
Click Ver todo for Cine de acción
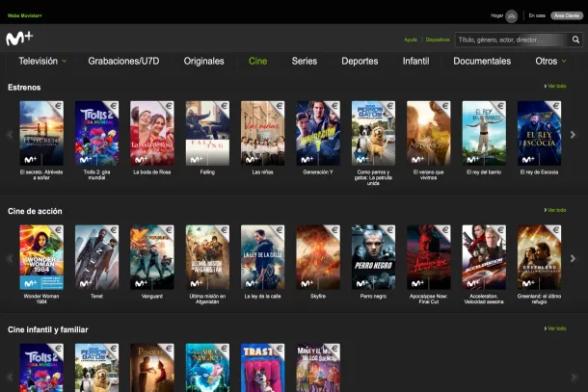click(x=556, y=210)
